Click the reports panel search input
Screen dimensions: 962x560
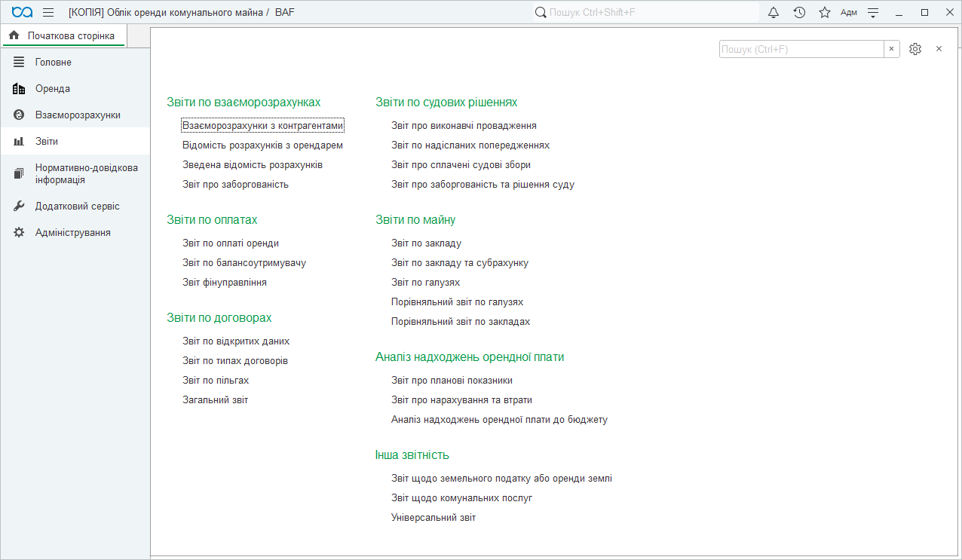click(x=801, y=49)
